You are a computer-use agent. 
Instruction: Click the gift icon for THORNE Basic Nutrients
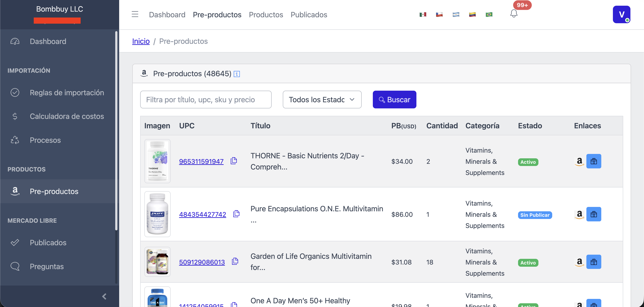594,161
